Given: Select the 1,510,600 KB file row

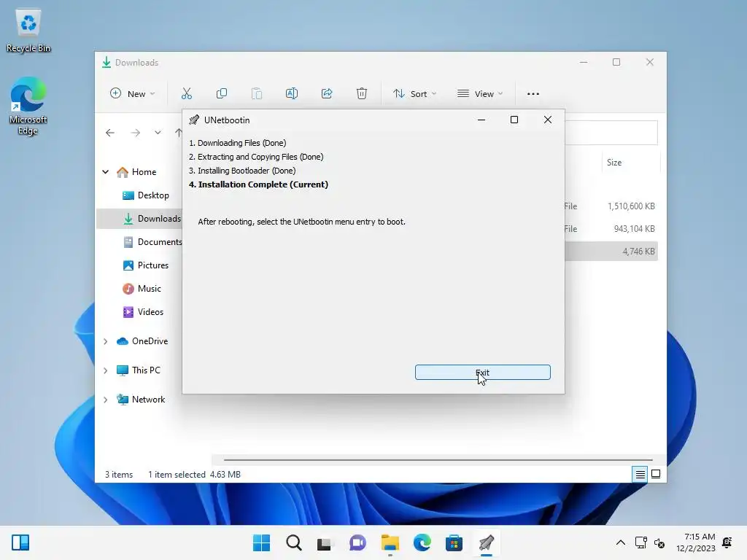Looking at the screenshot, I should point(611,206).
